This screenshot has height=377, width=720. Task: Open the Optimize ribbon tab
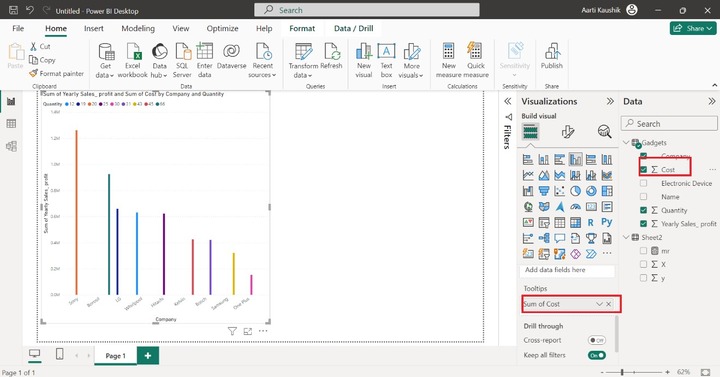coord(222,28)
